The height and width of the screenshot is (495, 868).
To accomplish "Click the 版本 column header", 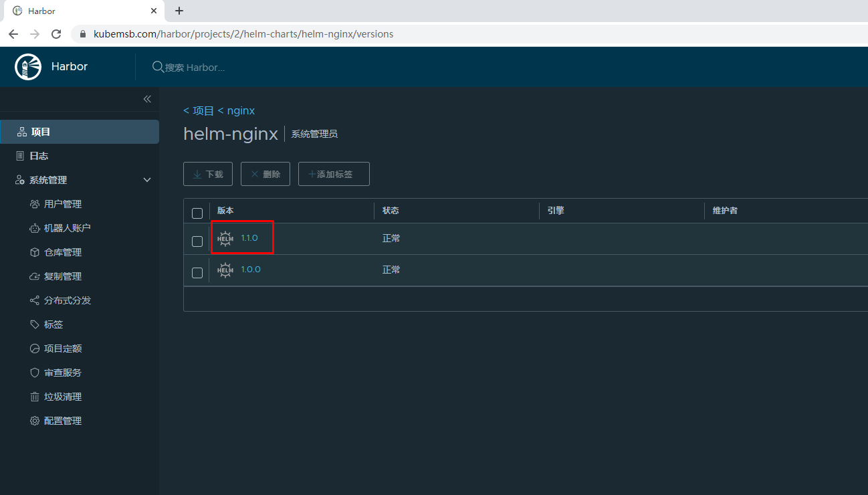I will pos(225,211).
